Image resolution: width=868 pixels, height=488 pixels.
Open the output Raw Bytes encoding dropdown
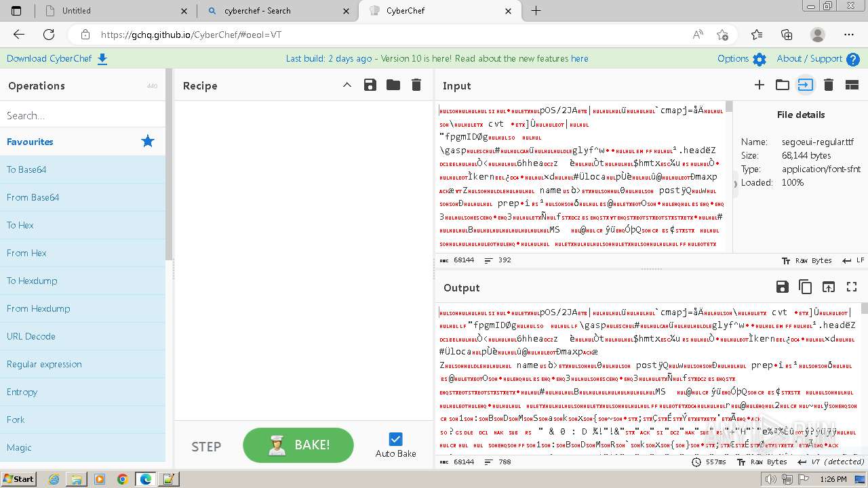pyautogui.click(x=763, y=462)
